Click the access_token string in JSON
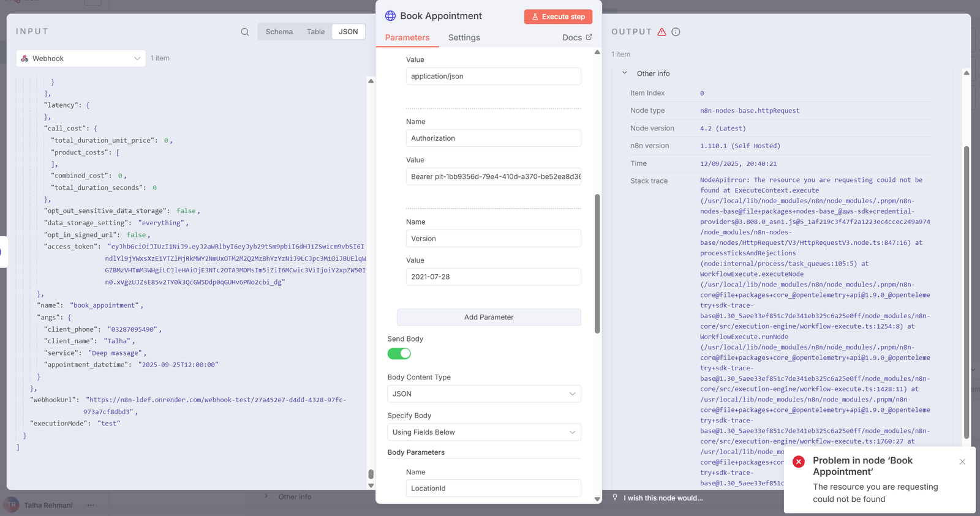 point(235,264)
